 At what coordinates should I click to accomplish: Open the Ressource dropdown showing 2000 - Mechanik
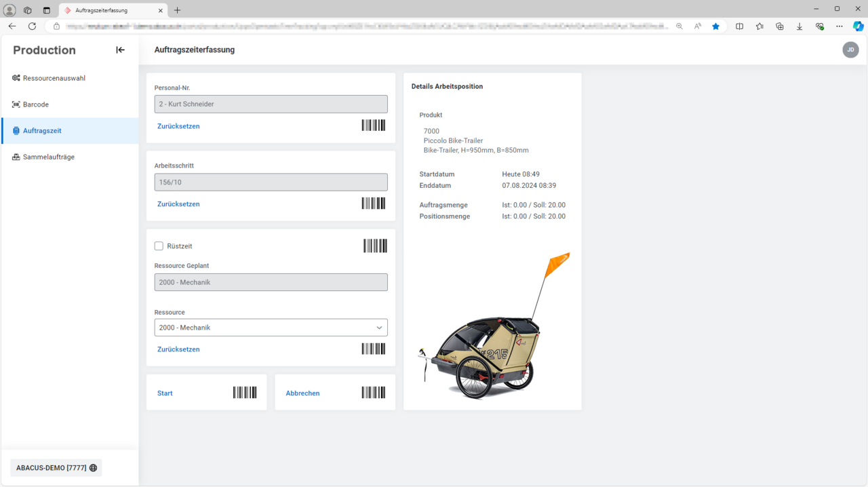point(271,328)
